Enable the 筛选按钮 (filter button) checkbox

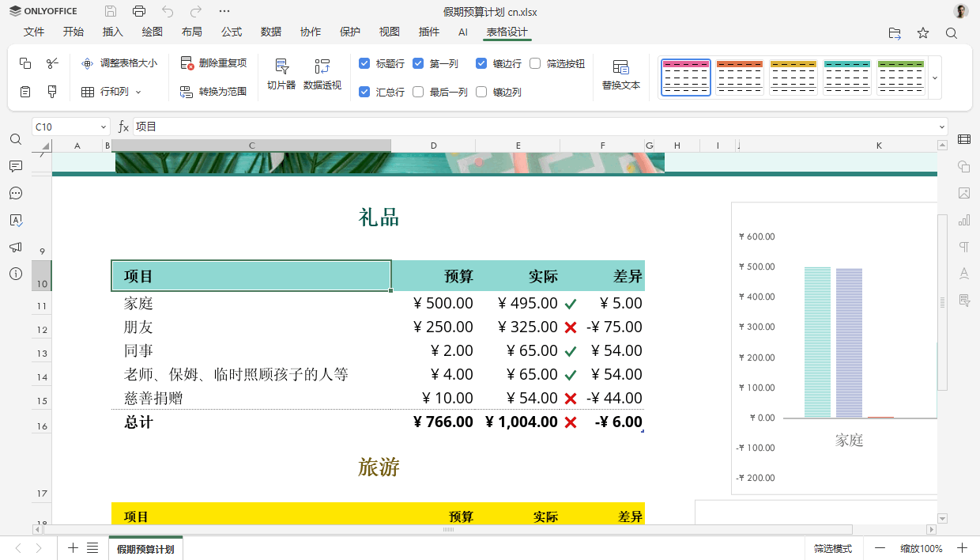(x=534, y=64)
